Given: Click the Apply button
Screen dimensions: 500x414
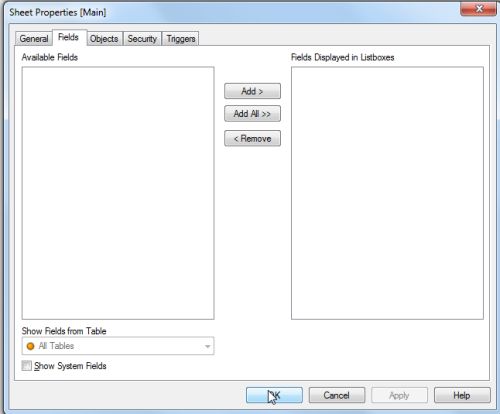Looking at the screenshot, I should (x=399, y=395).
